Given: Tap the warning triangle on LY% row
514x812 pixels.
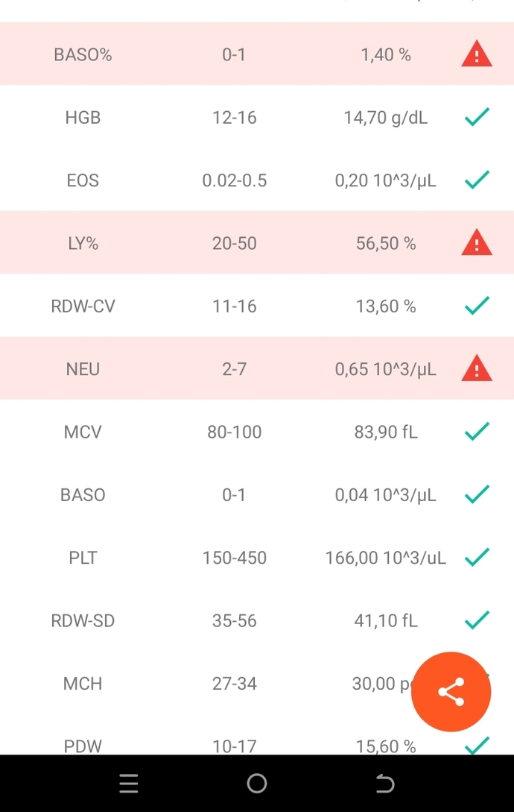Looking at the screenshot, I should coord(476,243).
